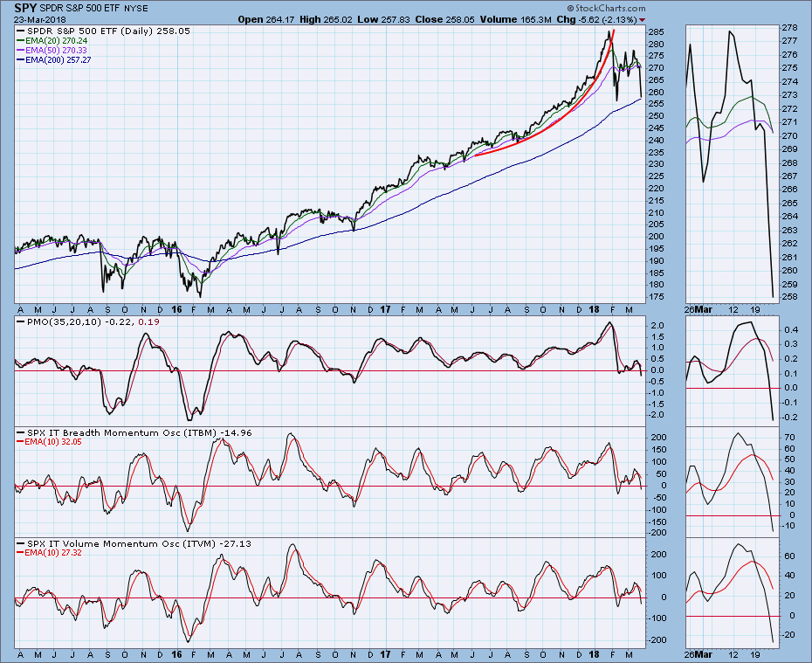Click the SPY ticker symbol title
812x663 pixels.
[x=25, y=8]
